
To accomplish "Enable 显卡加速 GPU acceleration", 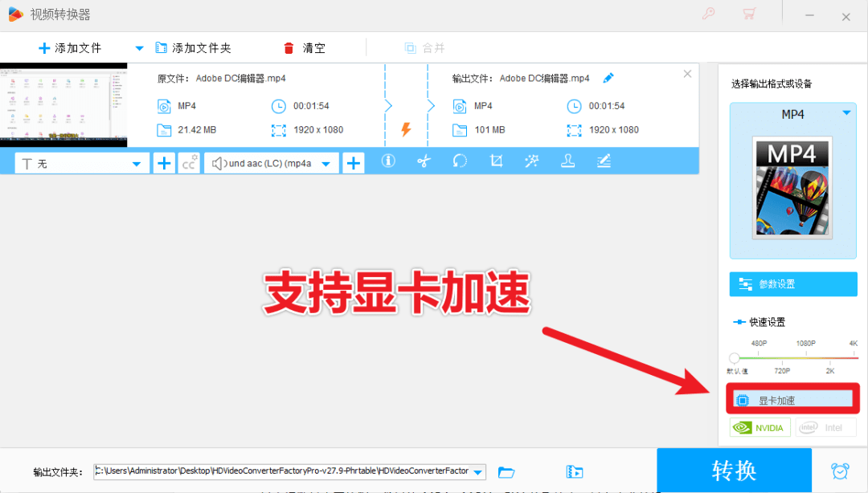I will 792,397.
